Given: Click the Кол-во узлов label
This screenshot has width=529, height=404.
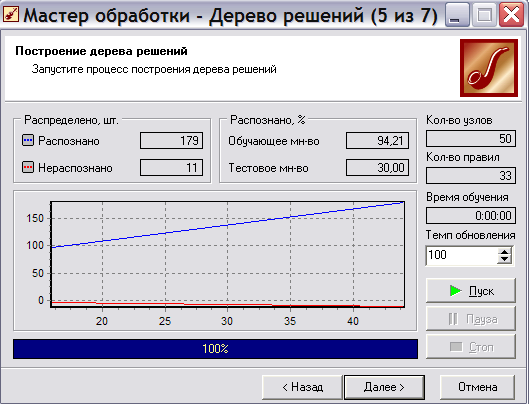Looking at the screenshot, I should (459, 120).
